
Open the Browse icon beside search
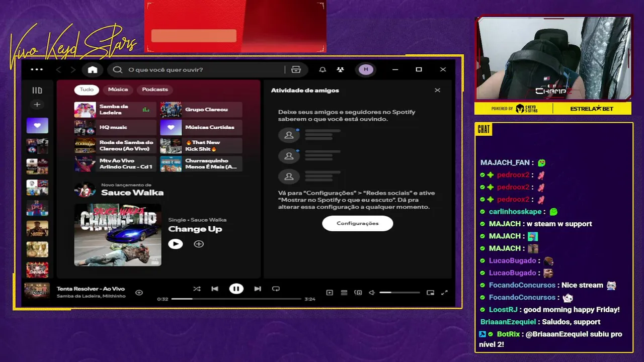coord(296,69)
